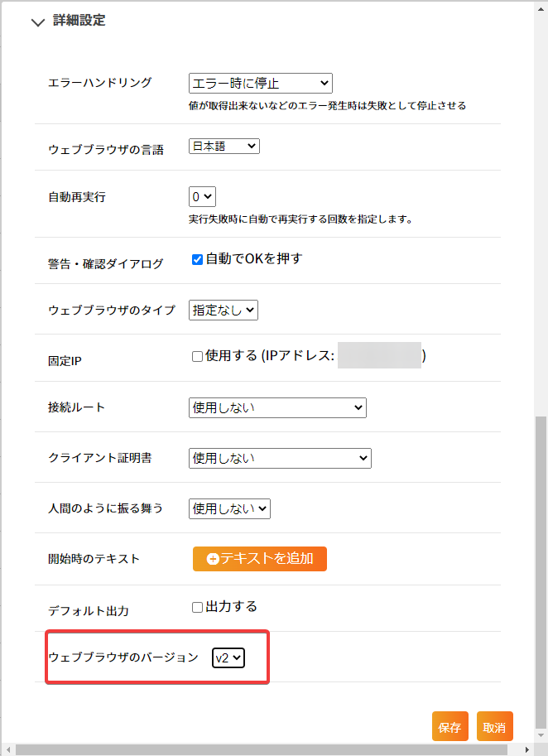This screenshot has height=756, width=548.
Task: Collapse the 詳細設定 section chevron
Action: pyautogui.click(x=37, y=22)
